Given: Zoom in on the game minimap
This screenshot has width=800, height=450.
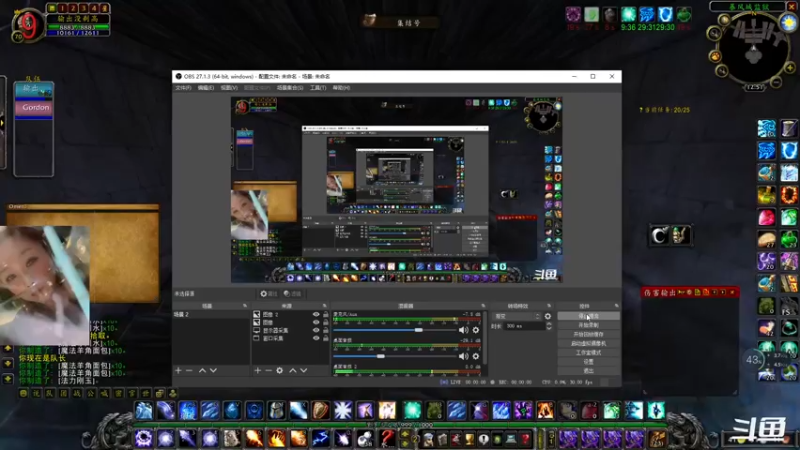Looking at the screenshot, I should pyautogui.click(x=790, y=67).
